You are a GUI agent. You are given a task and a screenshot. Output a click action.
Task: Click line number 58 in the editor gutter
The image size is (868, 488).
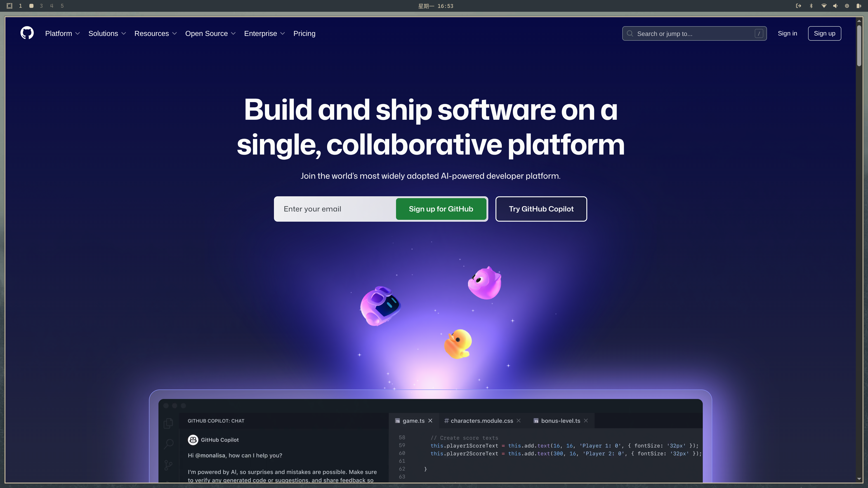tap(402, 437)
